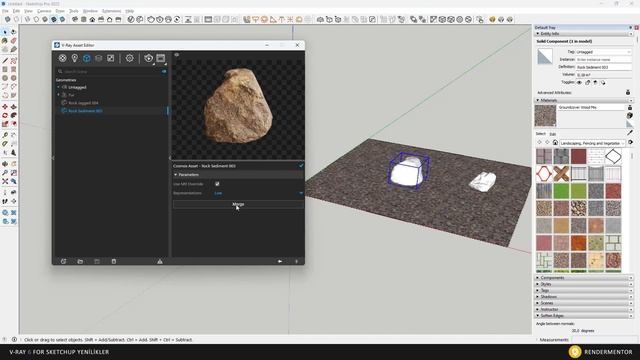Click the Instance name input field
640x360 pixels.
pyautogui.click(x=604, y=60)
